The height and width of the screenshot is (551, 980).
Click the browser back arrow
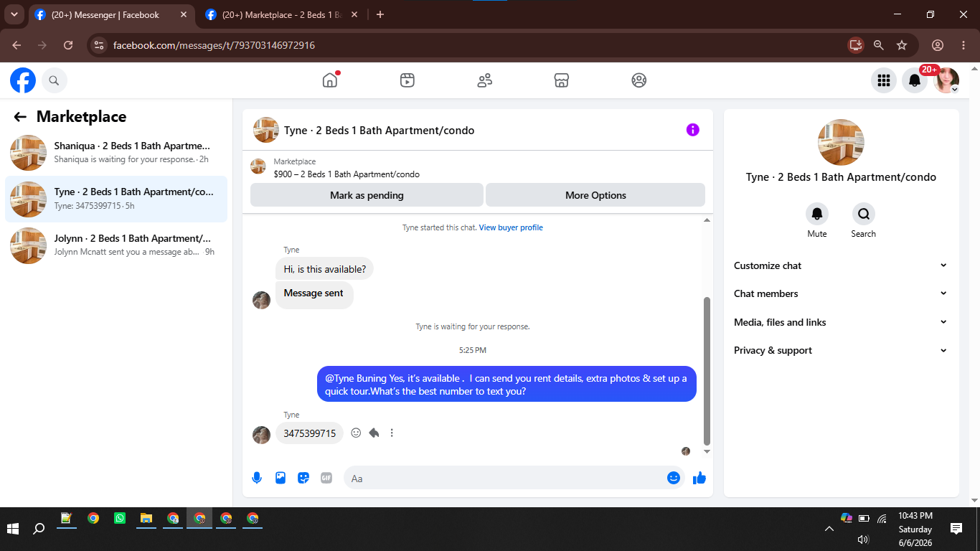[17, 45]
